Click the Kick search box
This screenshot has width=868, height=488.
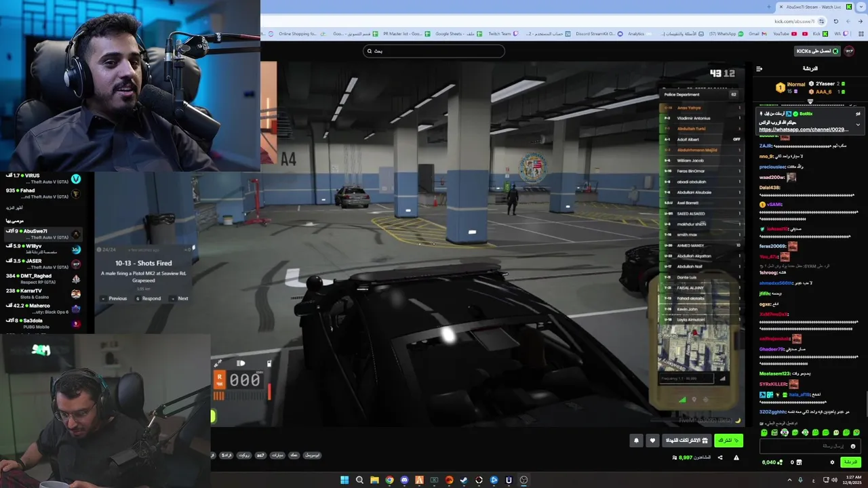click(x=434, y=51)
